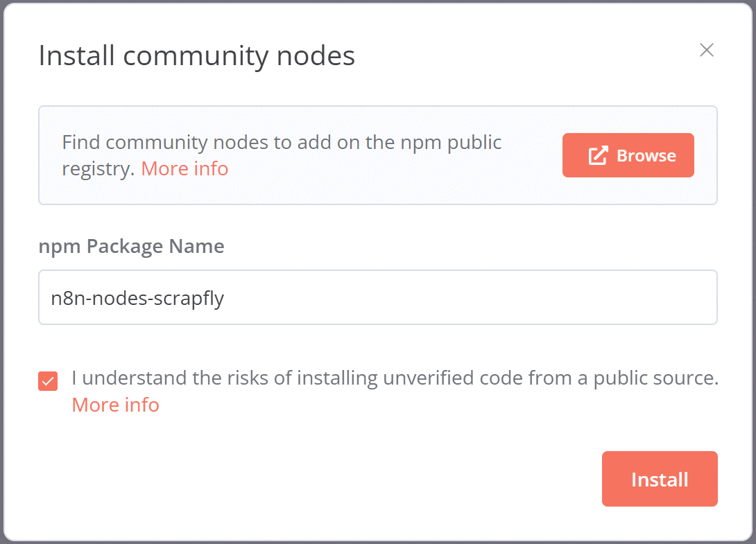This screenshot has width=756, height=544.
Task: Open 'More info' below the risk checkbox
Action: point(115,405)
